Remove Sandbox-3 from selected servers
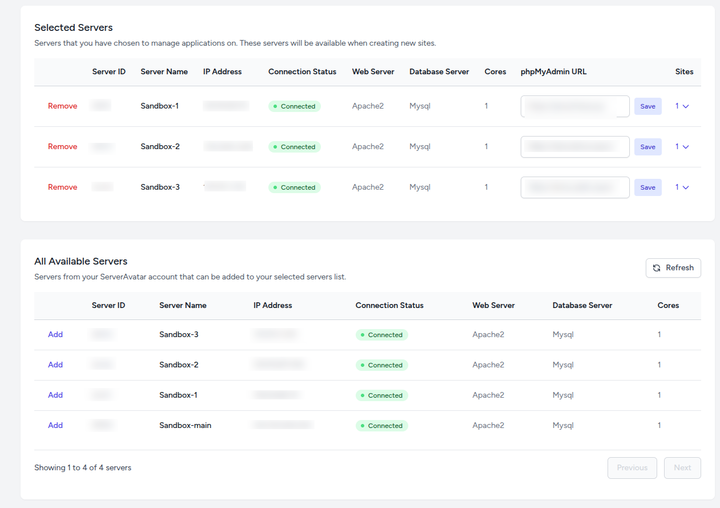Viewport: 720px width, 508px height. pos(62,187)
